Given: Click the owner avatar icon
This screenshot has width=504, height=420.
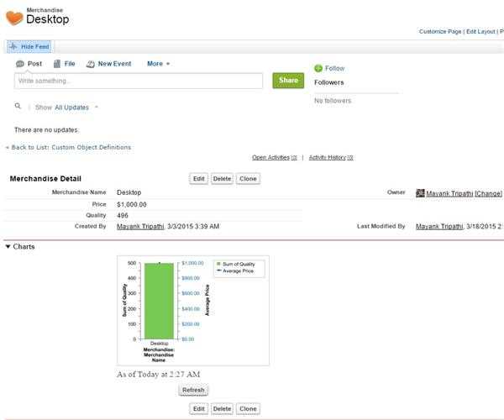Looking at the screenshot, I should click(x=420, y=193).
